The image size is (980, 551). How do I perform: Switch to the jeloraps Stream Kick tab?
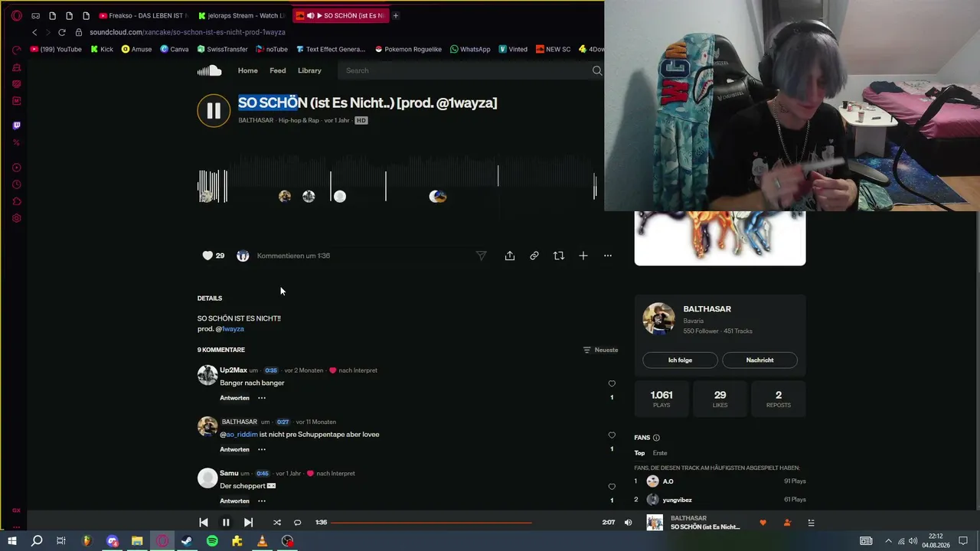click(241, 15)
